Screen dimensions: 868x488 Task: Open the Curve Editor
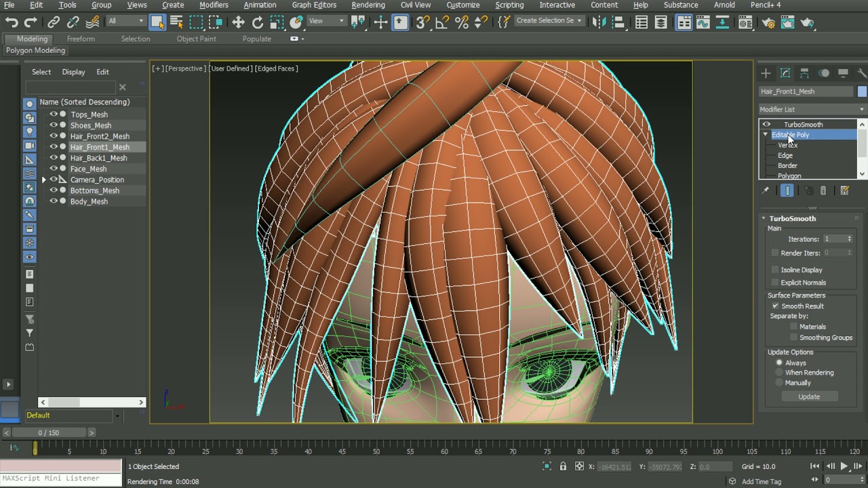click(x=703, y=22)
